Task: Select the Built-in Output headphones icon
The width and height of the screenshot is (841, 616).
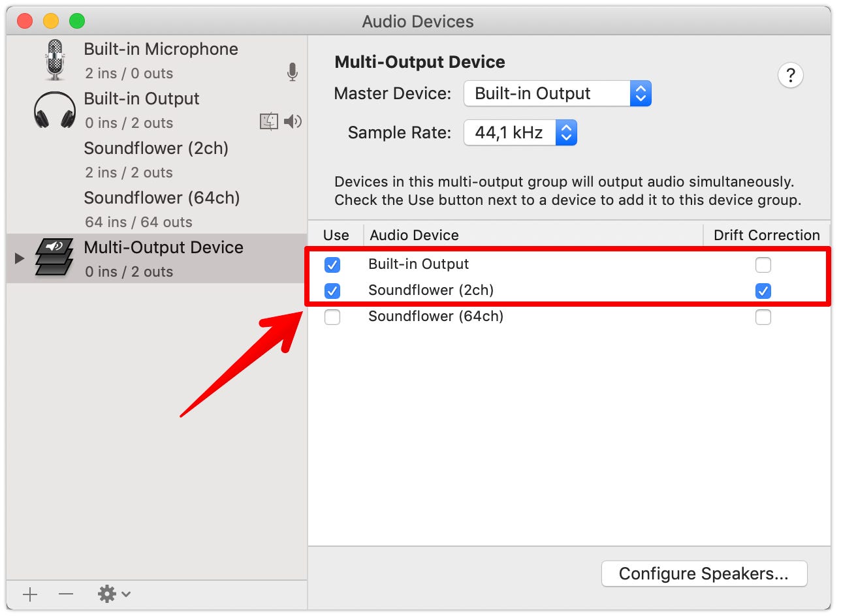Action: tap(55, 110)
